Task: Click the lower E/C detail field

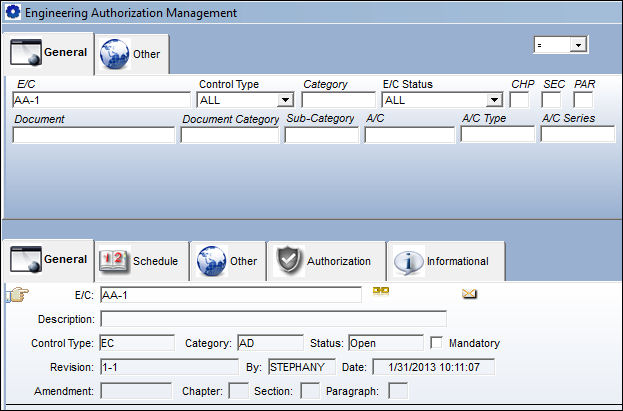Action: point(231,295)
